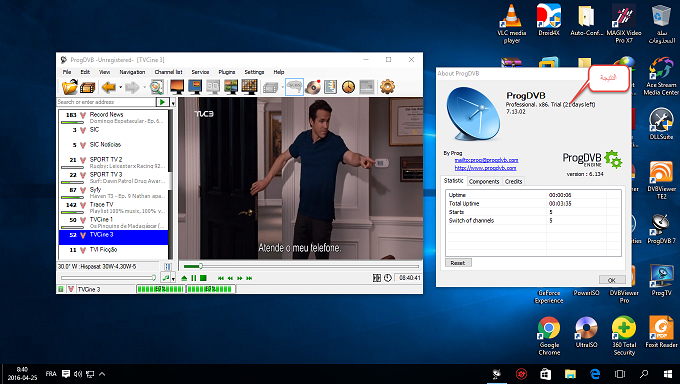Click the greyed 3D monitor icon
Viewport: 680px width, 384px height.
click(213, 87)
